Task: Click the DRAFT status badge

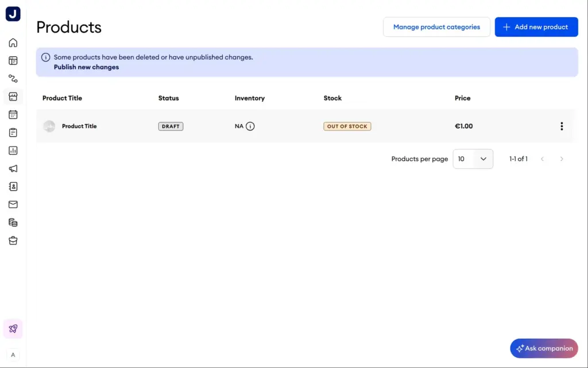Action: click(x=171, y=126)
